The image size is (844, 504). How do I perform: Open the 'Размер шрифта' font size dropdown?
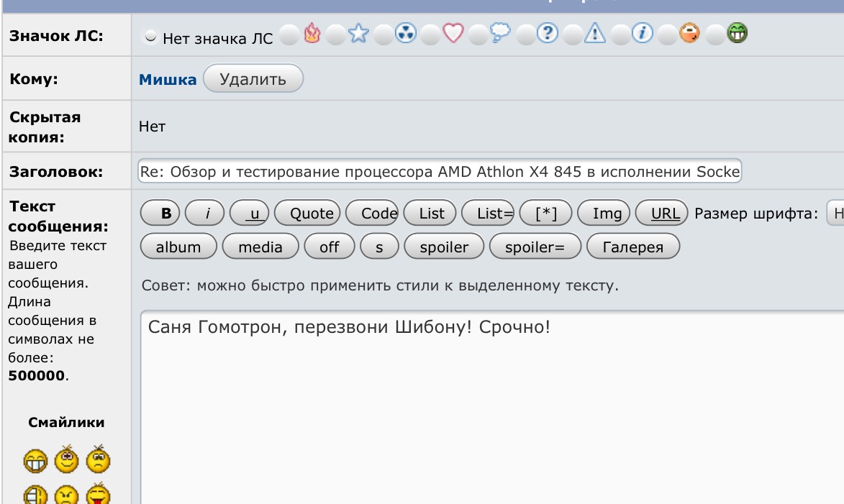pos(835,214)
